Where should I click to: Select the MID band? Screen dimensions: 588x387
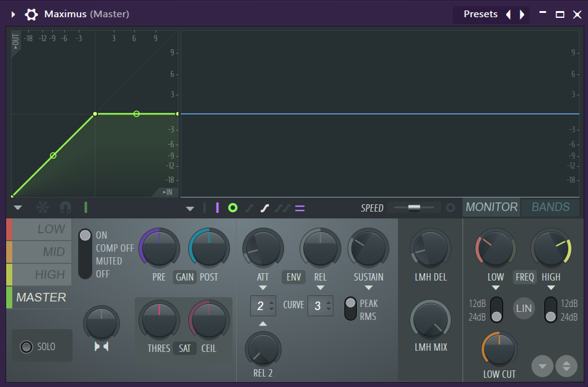point(39,252)
